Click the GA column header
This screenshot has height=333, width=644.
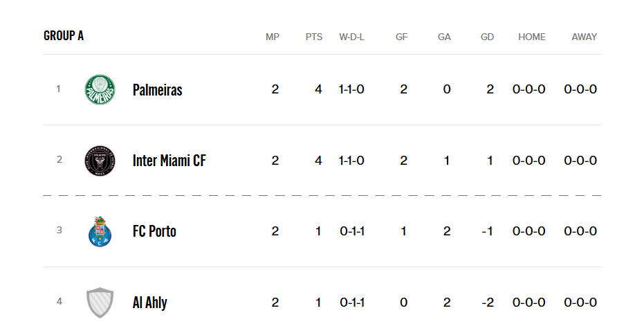444,37
